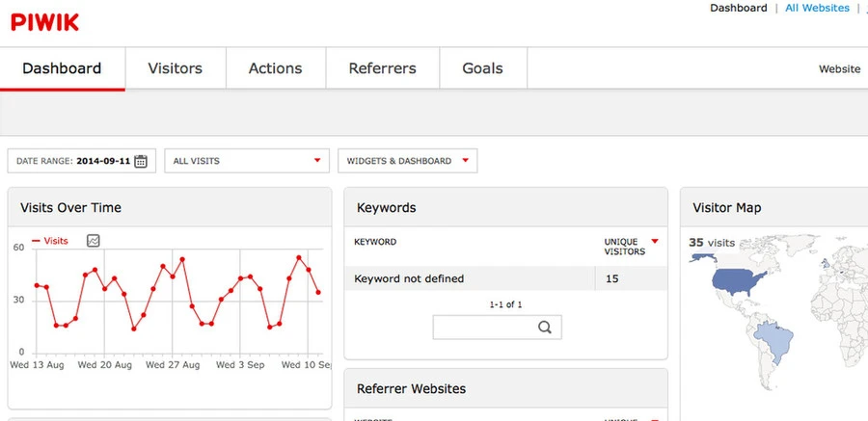868x421 pixels.
Task: Open the date range calendar icon
Action: pos(141,161)
